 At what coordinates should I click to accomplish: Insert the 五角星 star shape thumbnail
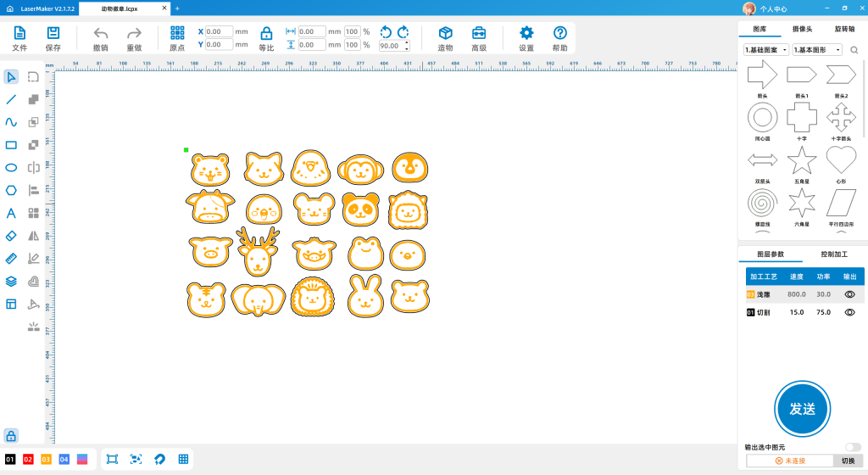(x=802, y=160)
